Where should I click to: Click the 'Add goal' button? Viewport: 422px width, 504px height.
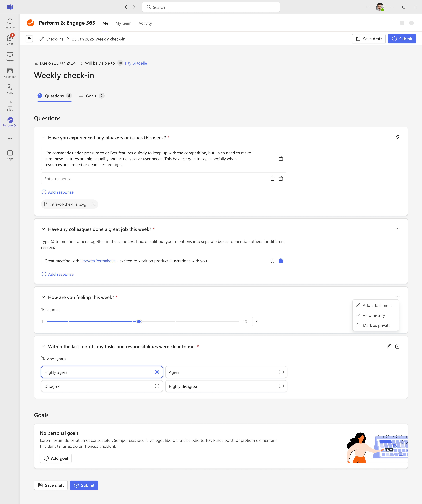click(56, 458)
